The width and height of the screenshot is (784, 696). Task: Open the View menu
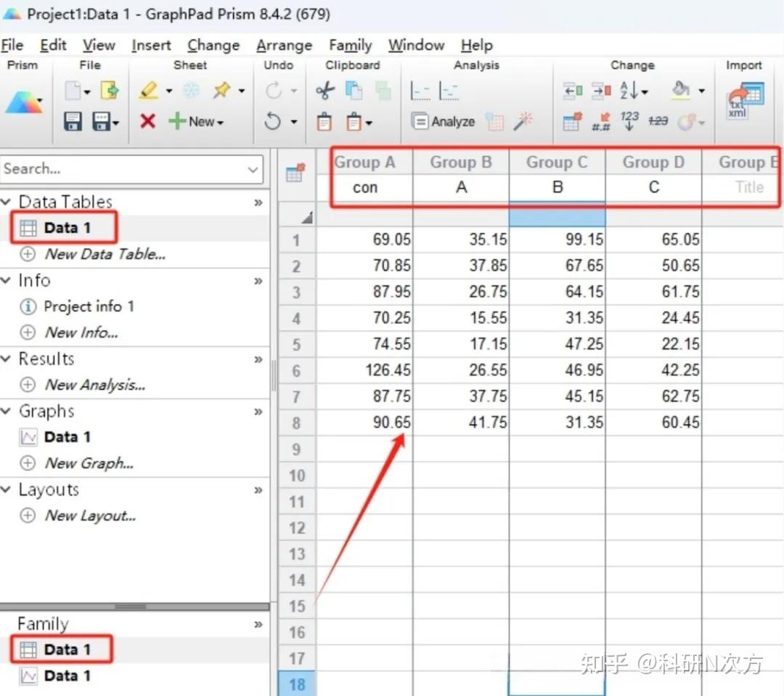click(x=99, y=45)
